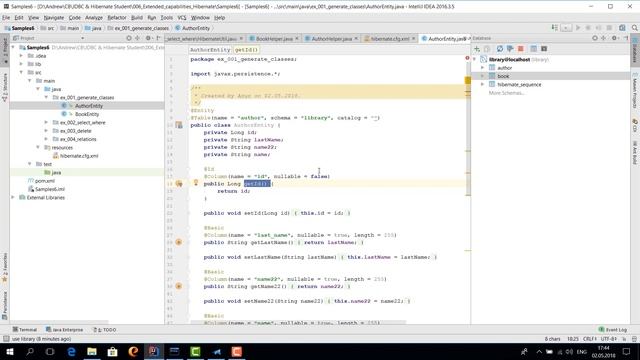Expand the ex_002_select_where package

click(46, 122)
